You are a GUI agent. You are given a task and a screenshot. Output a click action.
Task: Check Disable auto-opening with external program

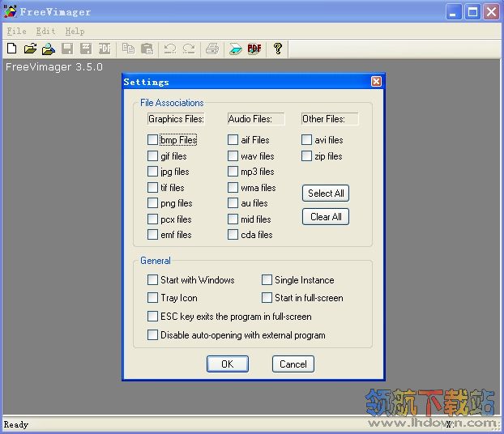coord(152,334)
